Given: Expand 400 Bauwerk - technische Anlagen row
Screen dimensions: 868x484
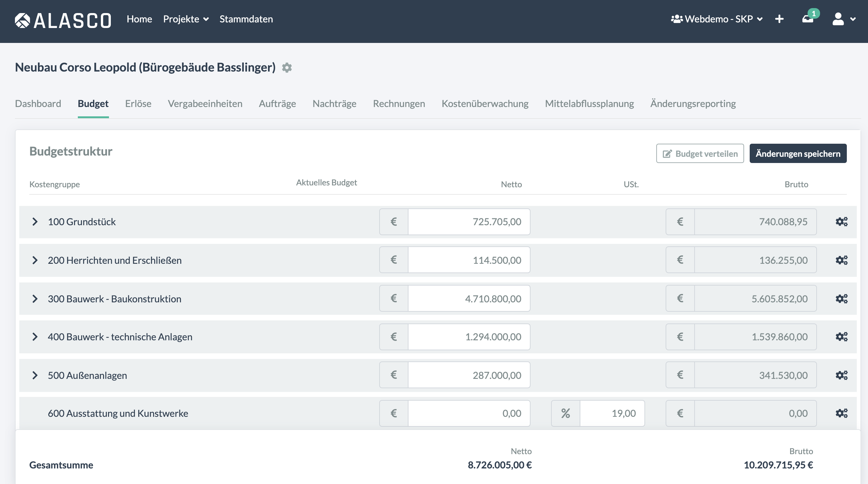Looking at the screenshot, I should [x=35, y=337].
